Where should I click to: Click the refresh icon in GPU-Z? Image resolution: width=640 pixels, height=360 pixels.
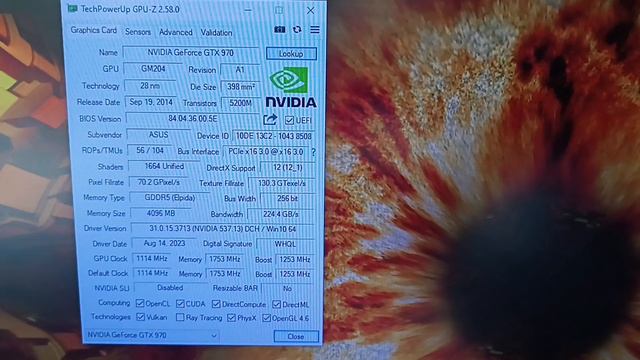[297, 30]
